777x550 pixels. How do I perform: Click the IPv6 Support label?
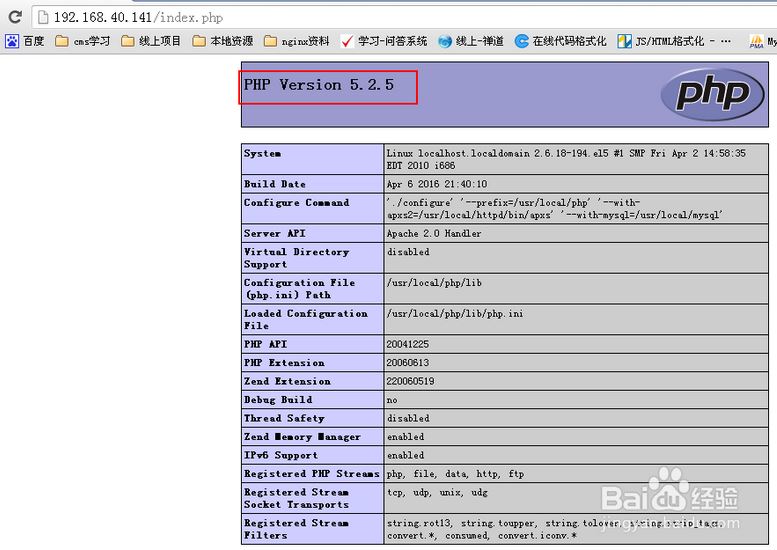pos(280,455)
